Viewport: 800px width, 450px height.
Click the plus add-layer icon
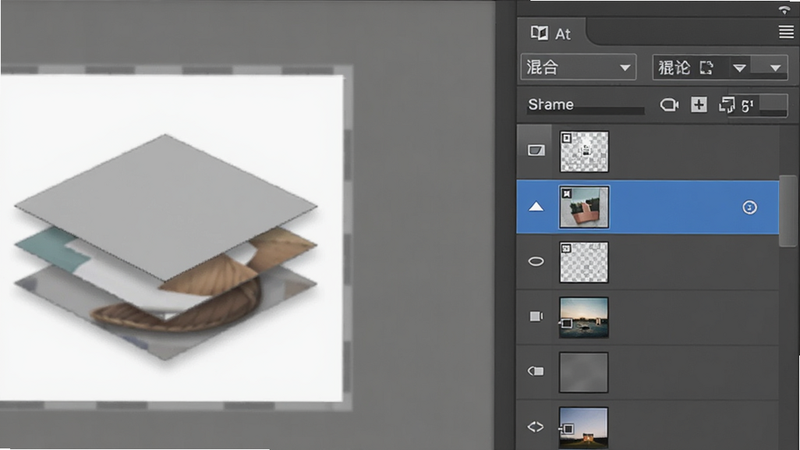[698, 105]
